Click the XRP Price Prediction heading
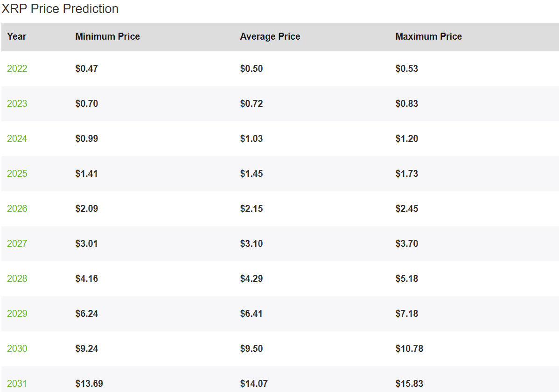This screenshot has width=559, height=392. point(60,8)
